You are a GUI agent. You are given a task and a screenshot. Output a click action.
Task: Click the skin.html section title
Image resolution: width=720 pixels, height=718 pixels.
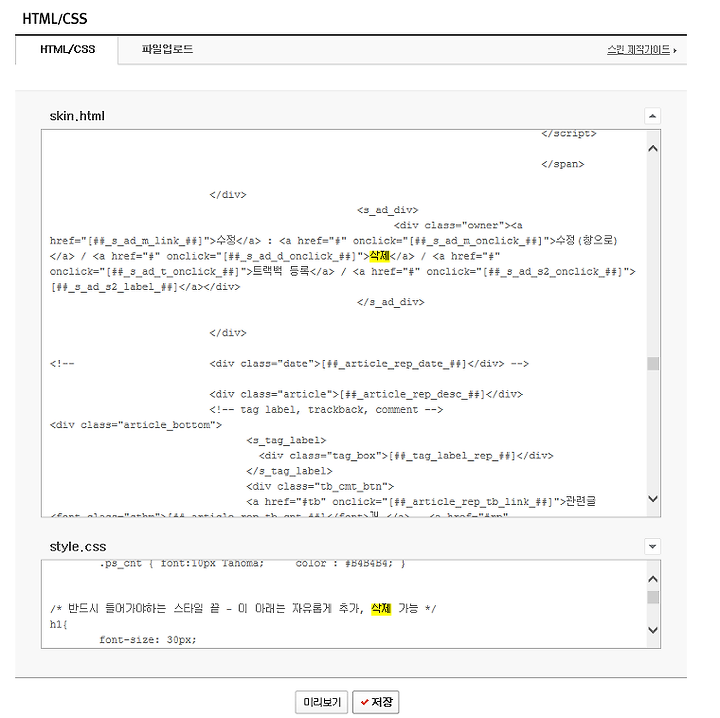(77, 116)
